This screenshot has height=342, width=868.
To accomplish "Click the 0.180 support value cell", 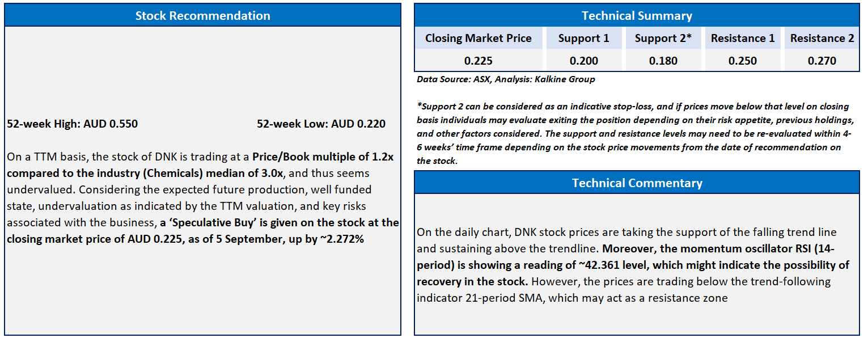I will [663, 61].
